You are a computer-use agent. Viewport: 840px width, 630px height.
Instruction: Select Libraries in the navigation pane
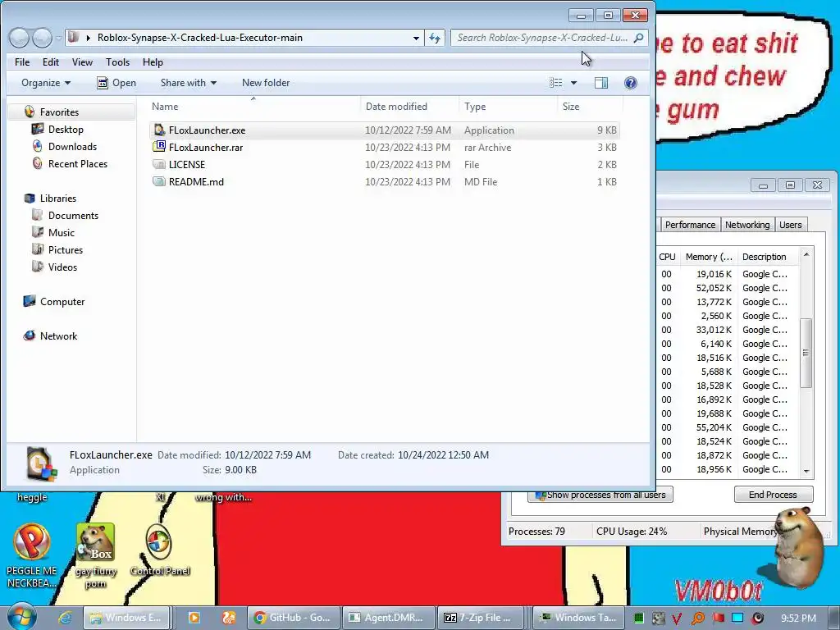[x=58, y=199]
